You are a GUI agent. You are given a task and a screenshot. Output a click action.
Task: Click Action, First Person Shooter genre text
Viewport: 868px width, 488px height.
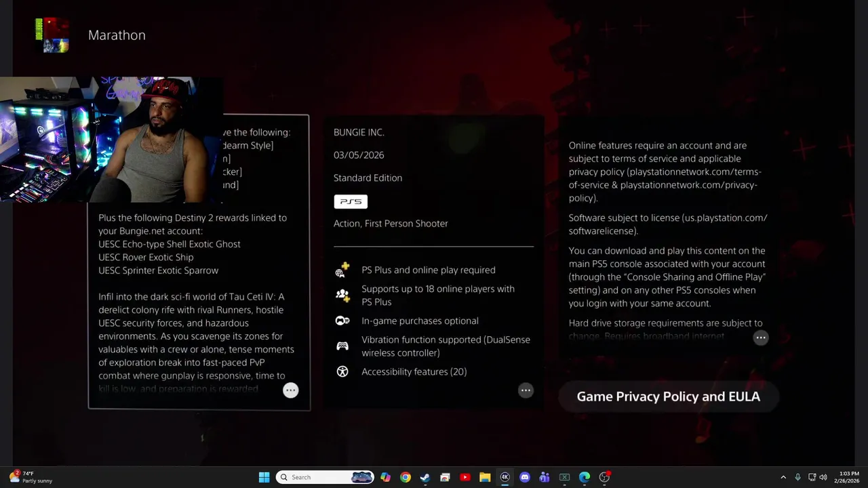point(391,223)
